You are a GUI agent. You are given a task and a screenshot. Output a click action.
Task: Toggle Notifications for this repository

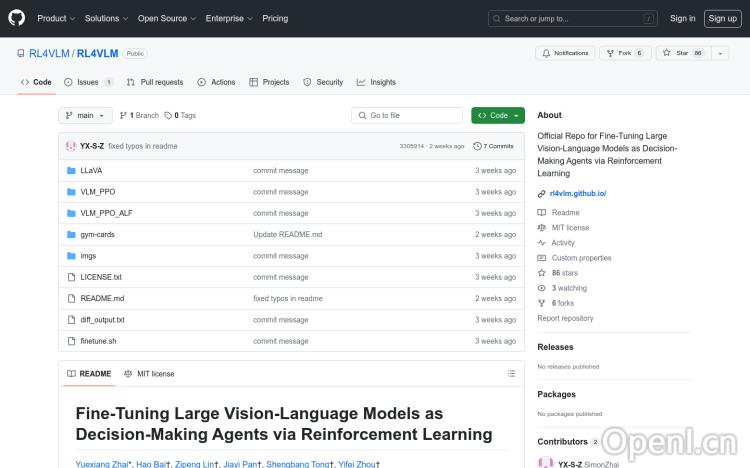point(565,53)
